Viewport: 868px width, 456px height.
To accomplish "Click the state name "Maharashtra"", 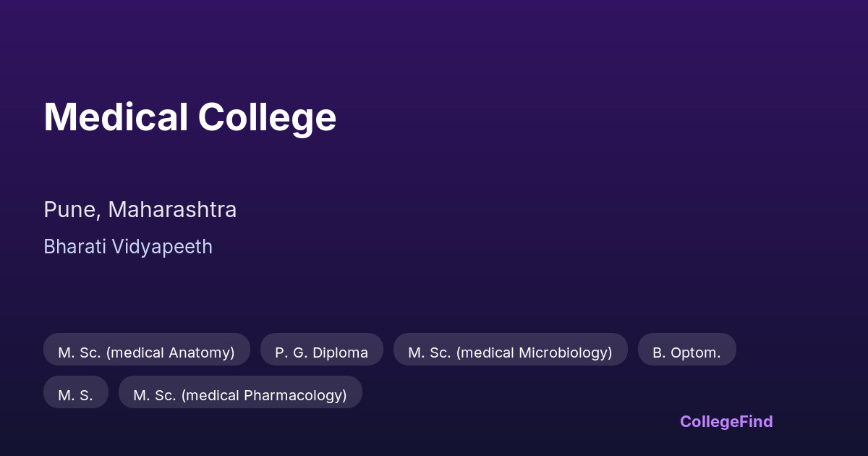I will (172, 210).
